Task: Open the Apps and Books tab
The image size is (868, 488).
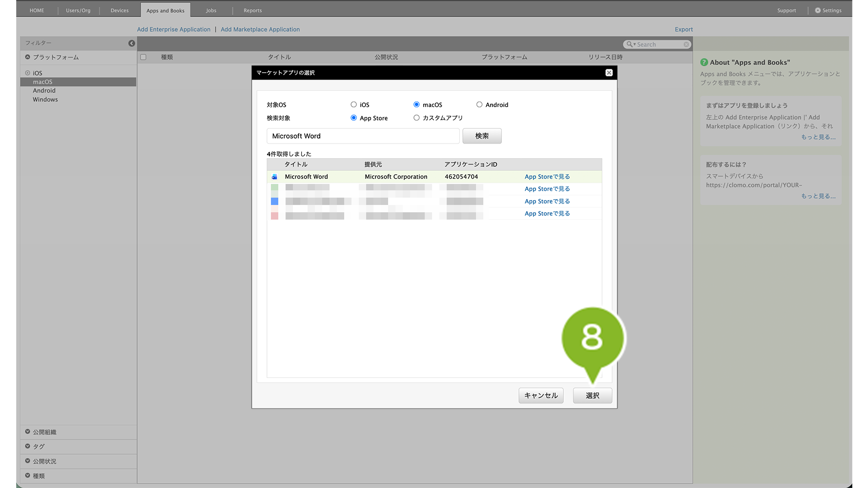Action: tap(165, 10)
